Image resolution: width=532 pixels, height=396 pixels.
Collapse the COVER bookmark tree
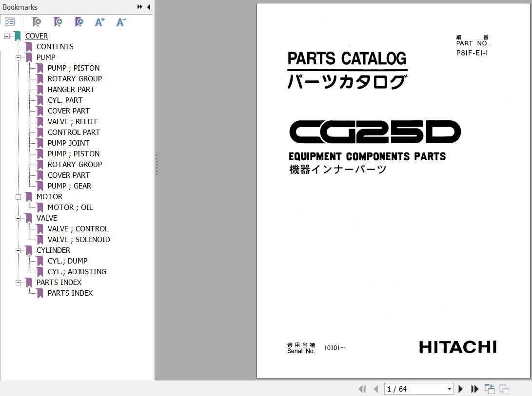click(7, 36)
